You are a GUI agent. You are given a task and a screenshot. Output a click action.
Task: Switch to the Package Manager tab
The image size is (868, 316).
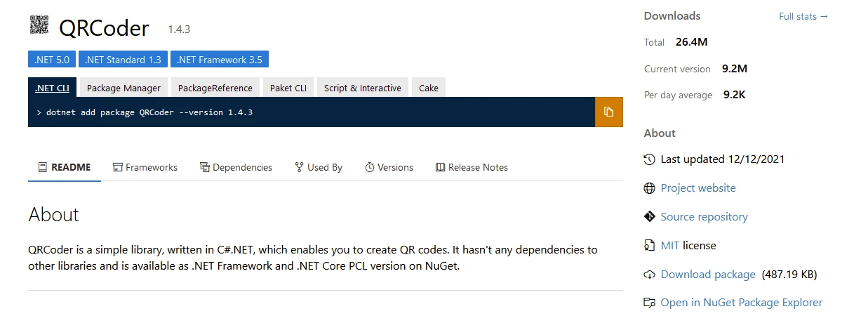coord(123,88)
